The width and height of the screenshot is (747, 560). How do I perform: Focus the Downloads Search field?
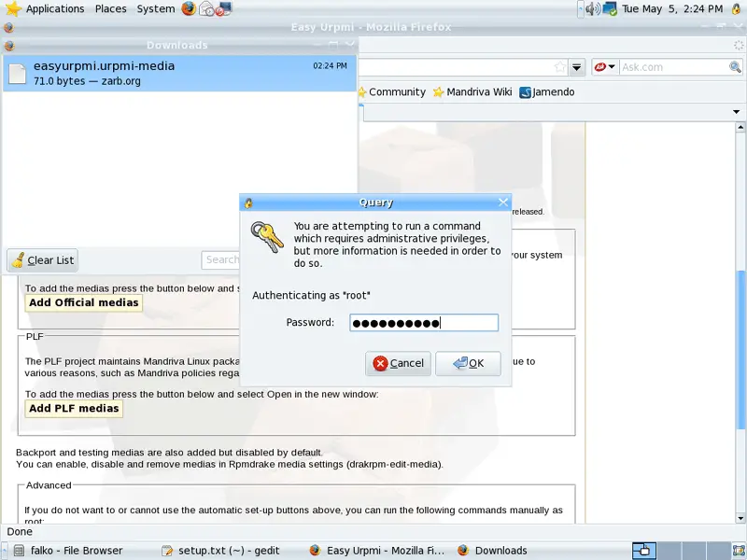(x=220, y=260)
